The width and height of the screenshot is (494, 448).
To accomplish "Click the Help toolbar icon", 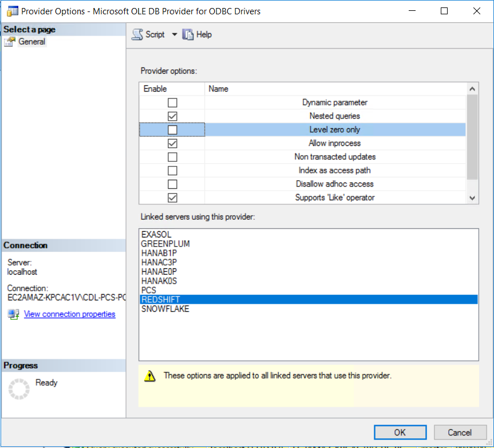I will coord(188,34).
